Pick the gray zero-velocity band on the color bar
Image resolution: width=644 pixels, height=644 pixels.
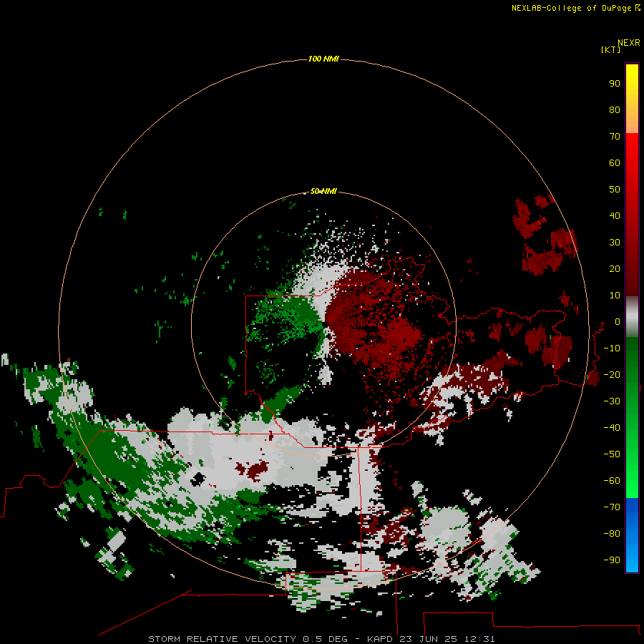(x=632, y=317)
